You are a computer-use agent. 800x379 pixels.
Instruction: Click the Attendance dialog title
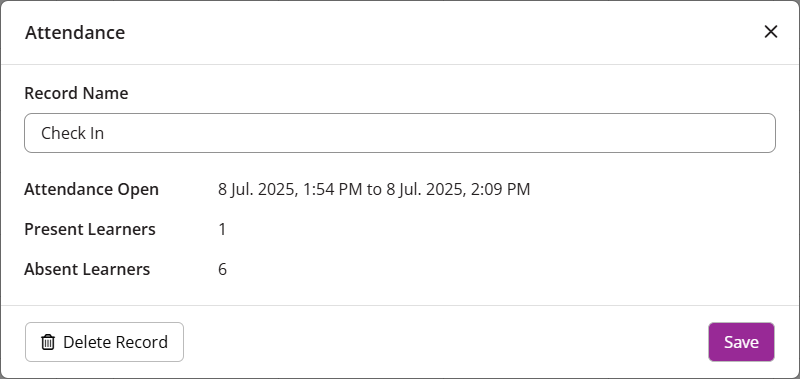coord(75,32)
